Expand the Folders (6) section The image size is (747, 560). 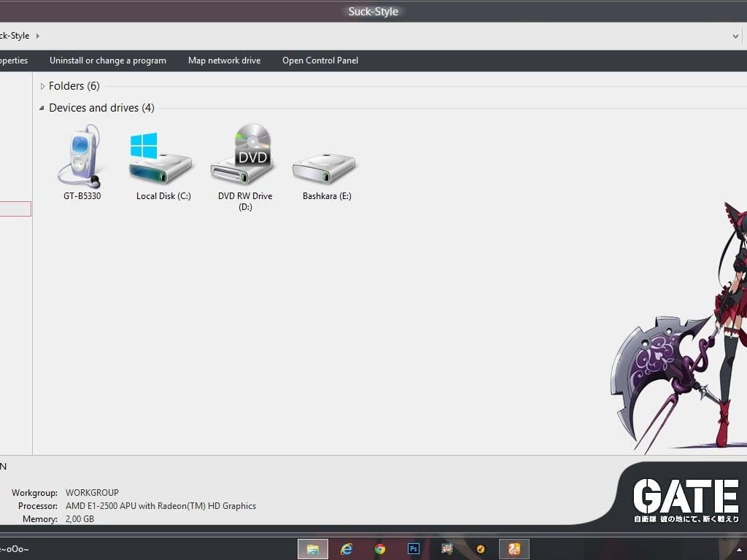[43, 85]
